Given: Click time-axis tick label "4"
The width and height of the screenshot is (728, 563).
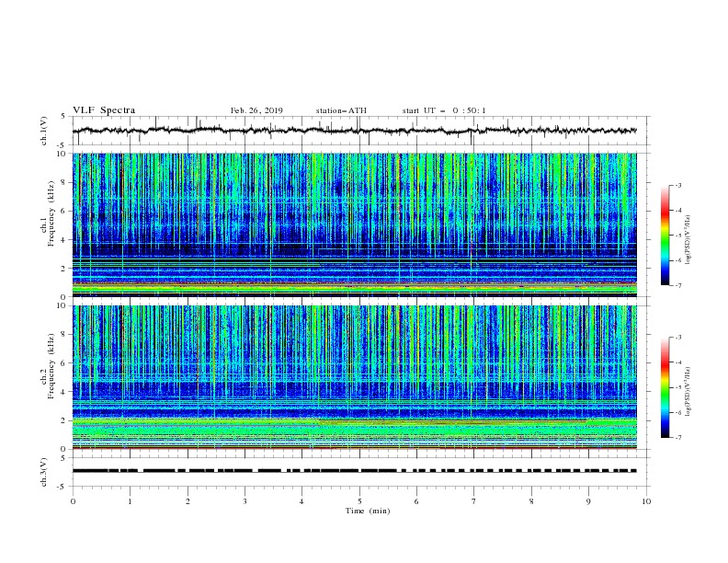Looking at the screenshot, I should click(301, 501).
